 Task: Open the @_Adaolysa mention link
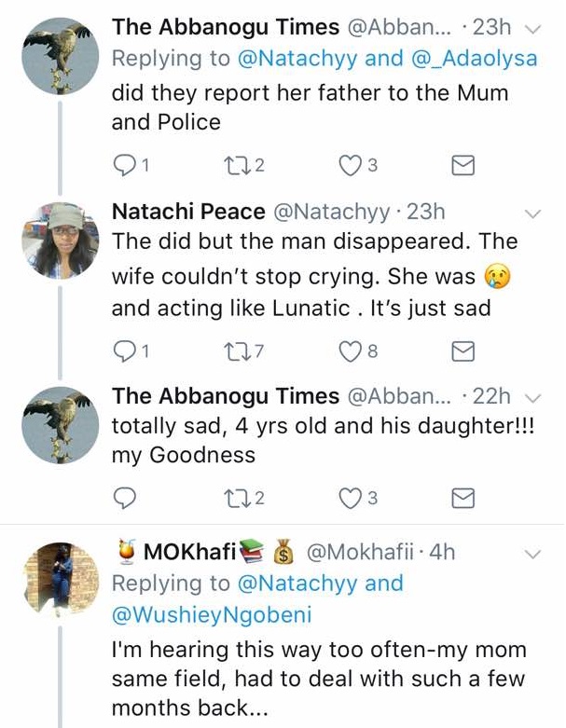(472, 59)
